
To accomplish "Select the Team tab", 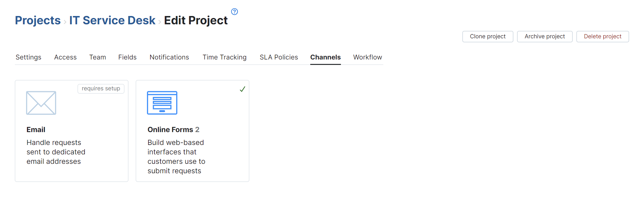I will [97, 57].
